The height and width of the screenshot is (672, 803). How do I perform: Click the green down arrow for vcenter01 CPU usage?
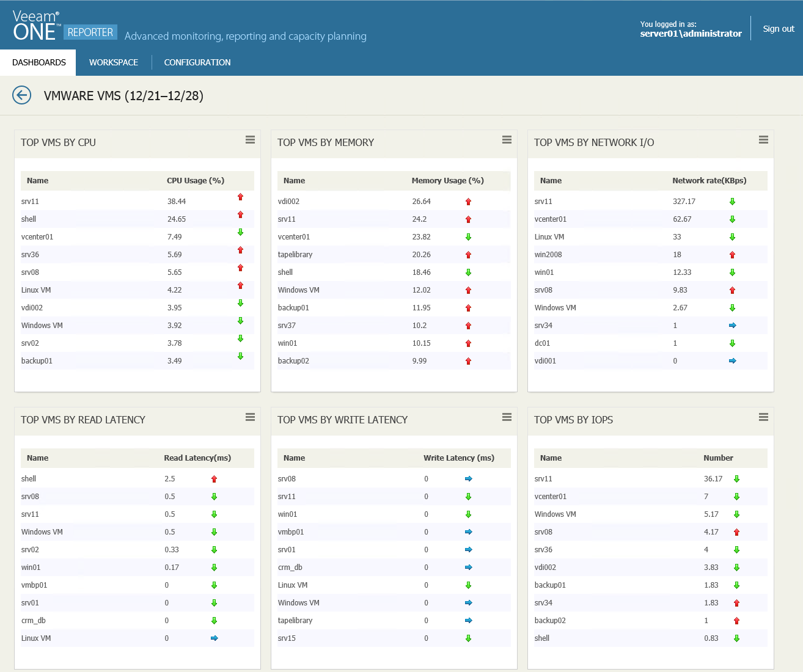240,232
